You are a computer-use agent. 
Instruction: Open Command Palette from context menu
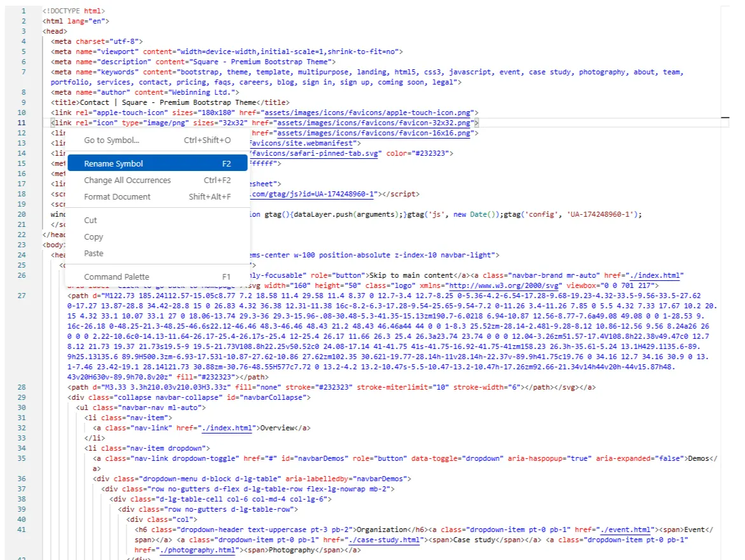tap(157, 277)
